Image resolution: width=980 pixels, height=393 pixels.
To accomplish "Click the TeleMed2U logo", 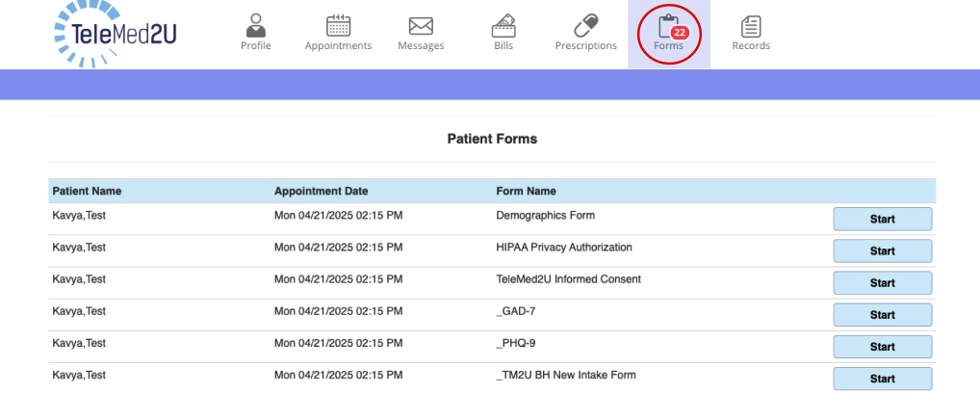I will tap(116, 34).
